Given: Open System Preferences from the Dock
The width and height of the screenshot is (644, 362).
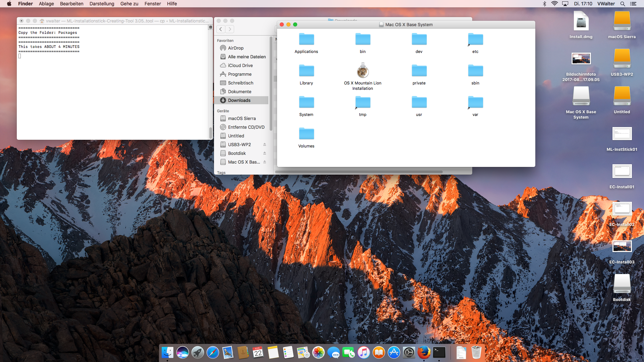Looking at the screenshot, I should click(x=409, y=353).
